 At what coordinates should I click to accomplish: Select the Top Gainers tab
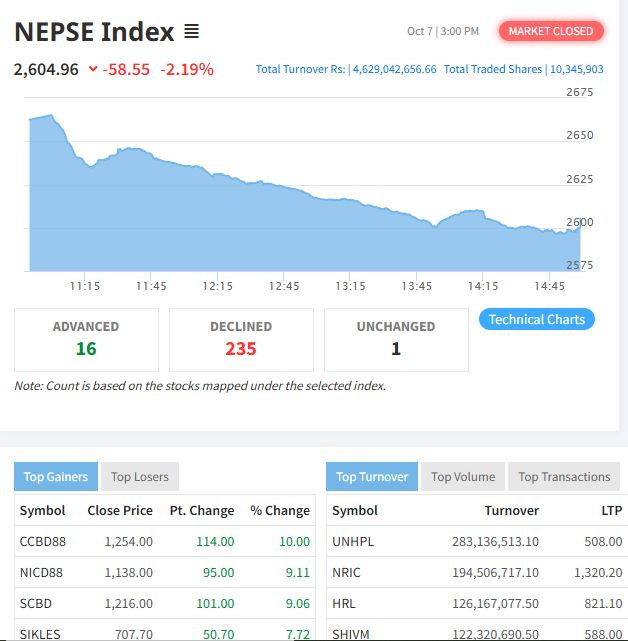pyautogui.click(x=56, y=477)
